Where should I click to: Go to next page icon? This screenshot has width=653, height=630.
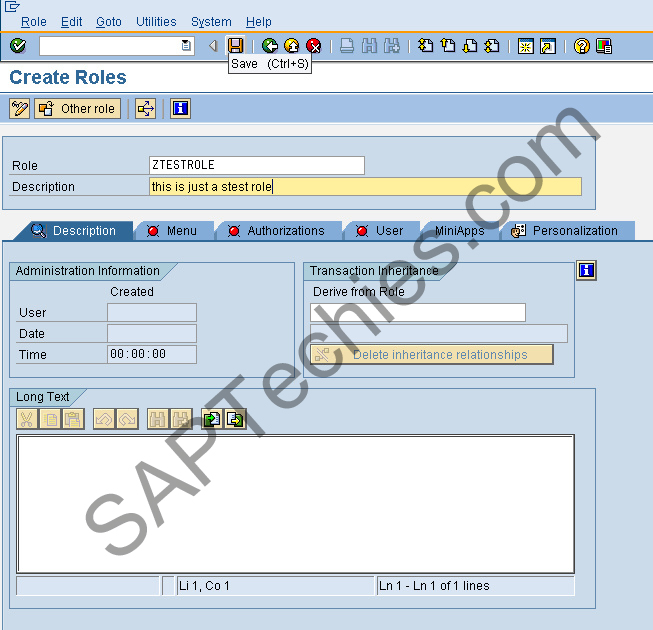[470, 45]
